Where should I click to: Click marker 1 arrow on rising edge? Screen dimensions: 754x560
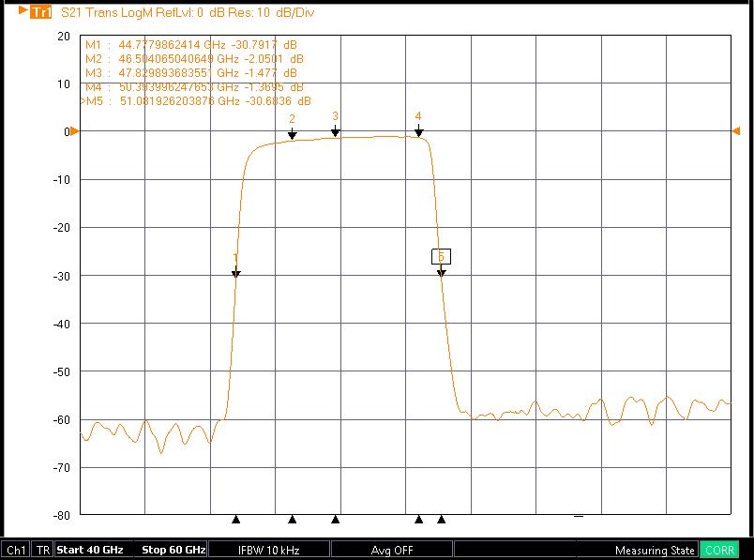236,273
